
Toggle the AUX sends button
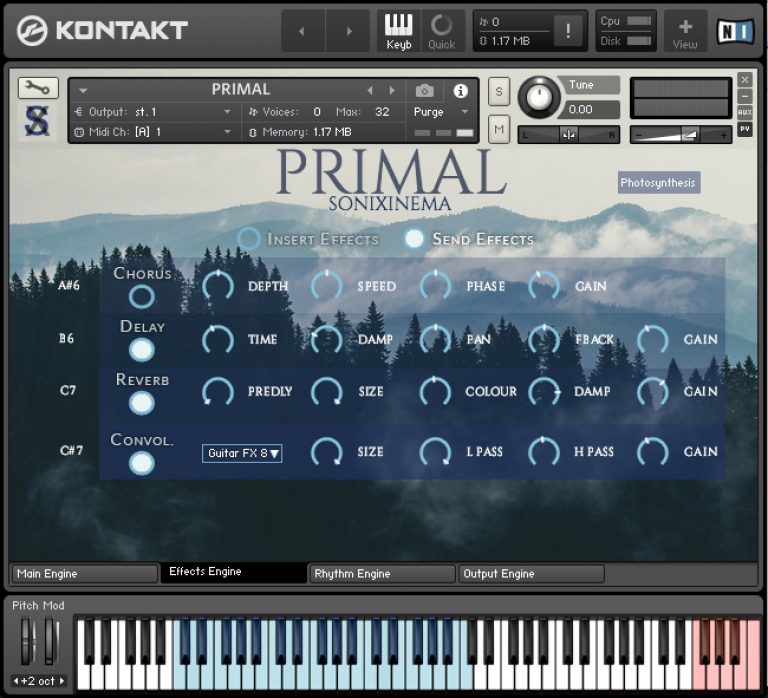(744, 112)
